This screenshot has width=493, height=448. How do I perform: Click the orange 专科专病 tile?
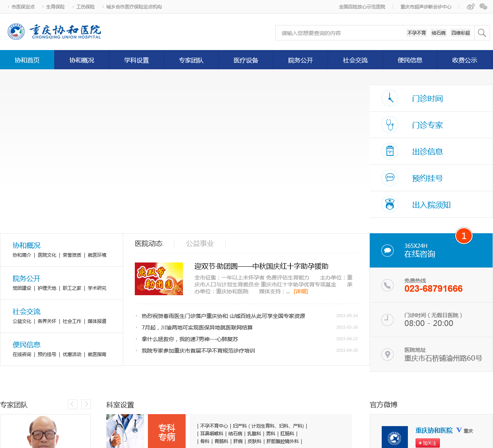[167, 431]
